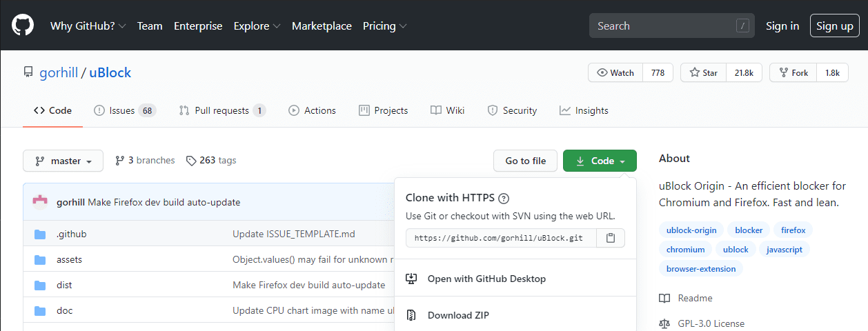This screenshot has height=331, width=868.
Task: Click Sign in link
Action: [782, 26]
